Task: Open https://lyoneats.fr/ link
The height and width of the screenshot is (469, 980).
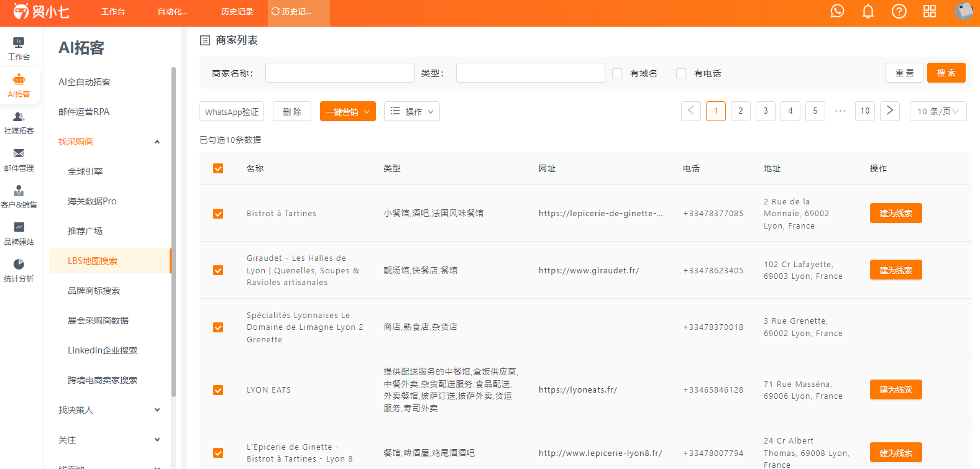Action: coord(578,390)
